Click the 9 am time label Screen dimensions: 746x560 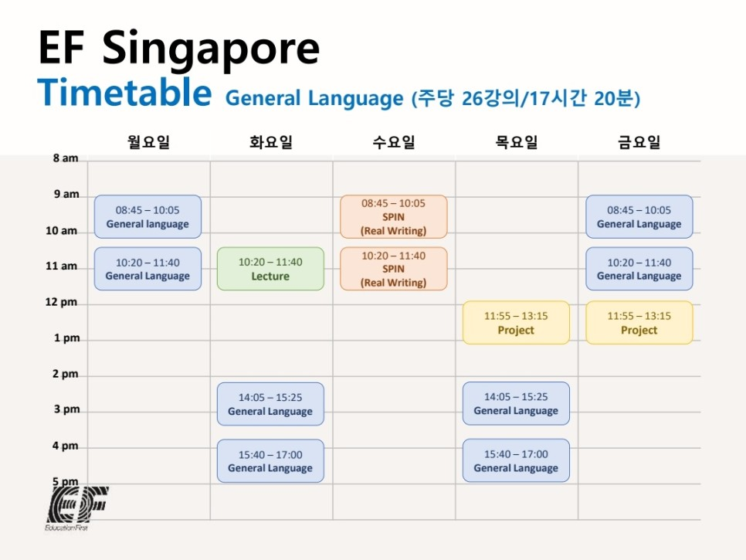[66, 194]
